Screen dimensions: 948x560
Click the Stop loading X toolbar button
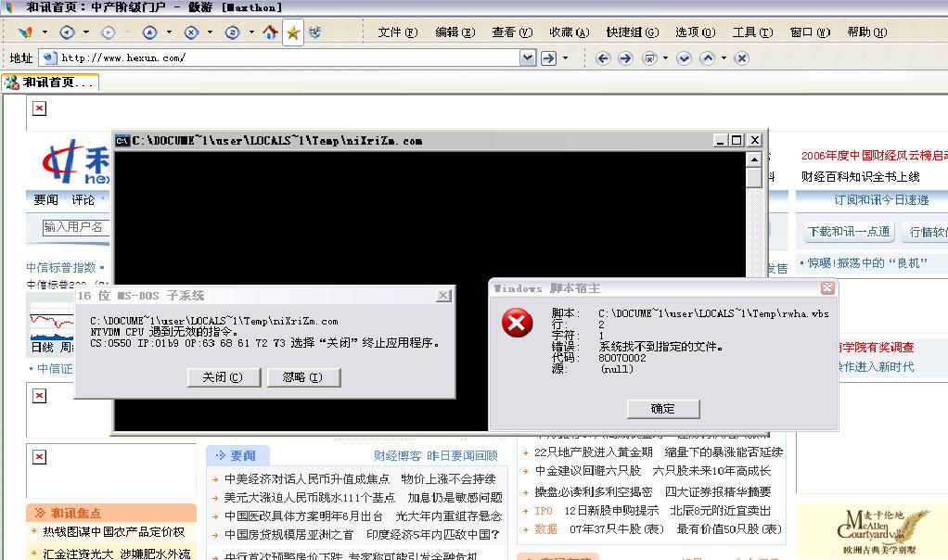tap(192, 32)
